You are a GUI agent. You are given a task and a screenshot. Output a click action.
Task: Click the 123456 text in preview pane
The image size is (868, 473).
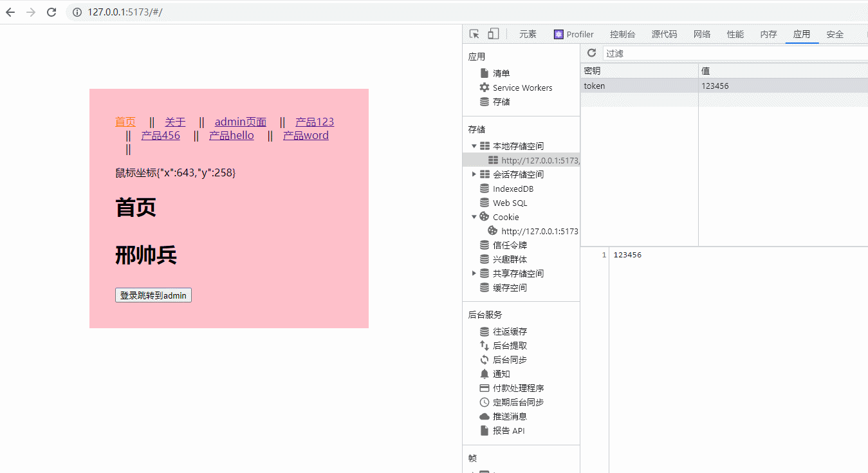tap(627, 255)
